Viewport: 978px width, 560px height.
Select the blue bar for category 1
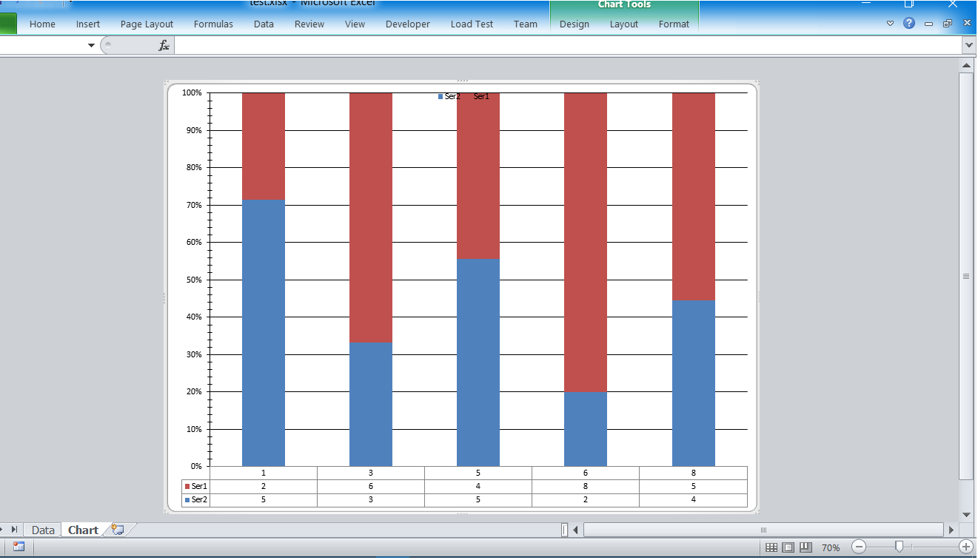click(x=264, y=333)
